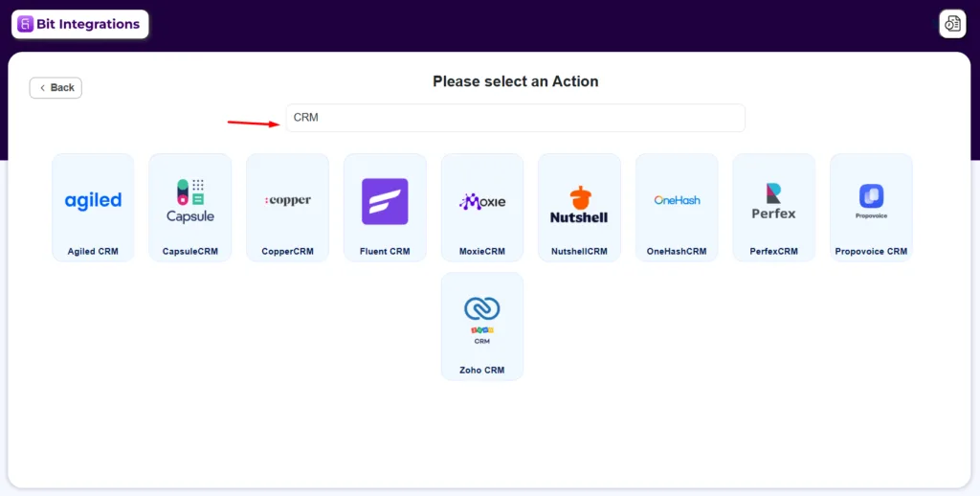This screenshot has width=980, height=496.
Task: Pick the Fluent CRM purple icon
Action: coord(385,201)
